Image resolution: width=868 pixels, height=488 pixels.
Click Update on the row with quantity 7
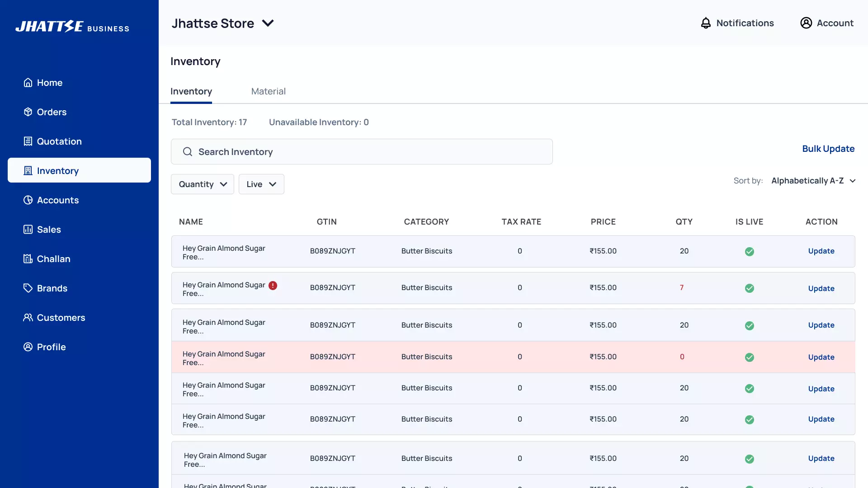[x=821, y=288]
